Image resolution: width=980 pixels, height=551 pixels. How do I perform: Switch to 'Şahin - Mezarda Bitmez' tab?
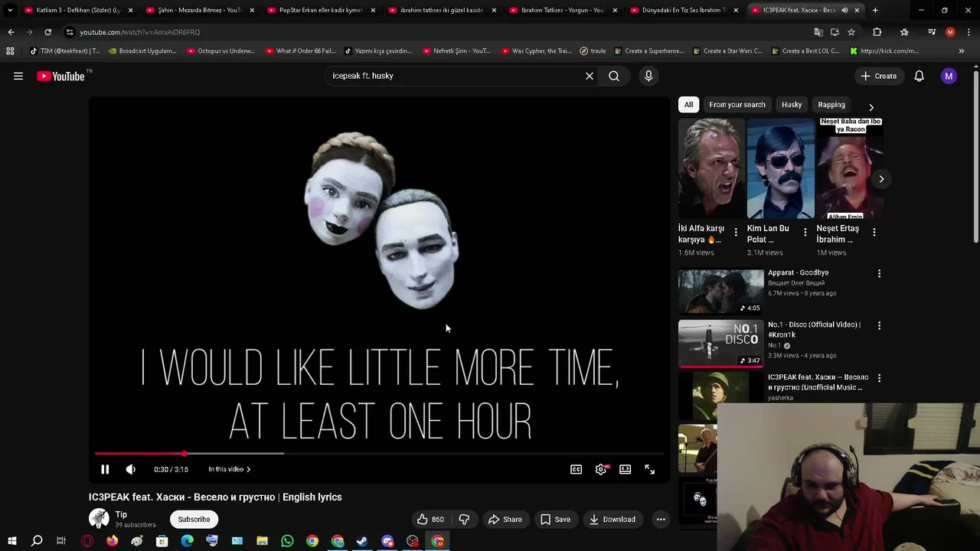[200, 10]
